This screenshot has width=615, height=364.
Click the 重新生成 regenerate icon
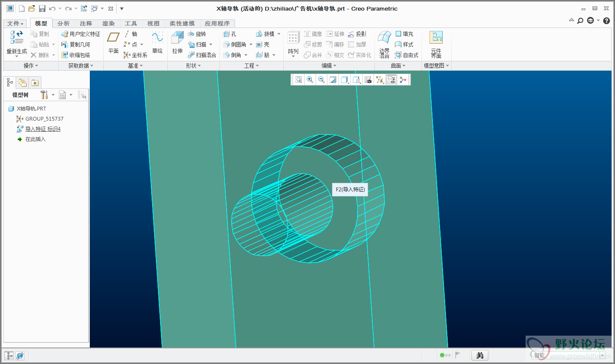(17, 37)
